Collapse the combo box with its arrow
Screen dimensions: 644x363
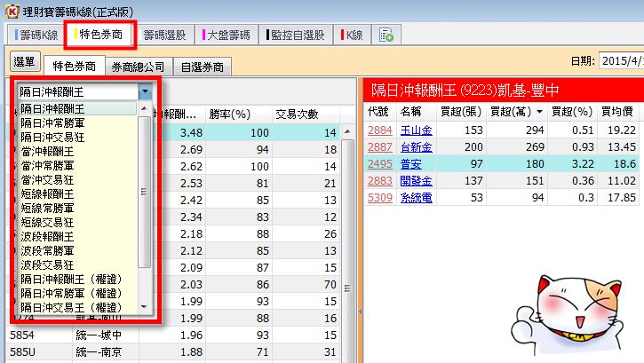coord(145,91)
